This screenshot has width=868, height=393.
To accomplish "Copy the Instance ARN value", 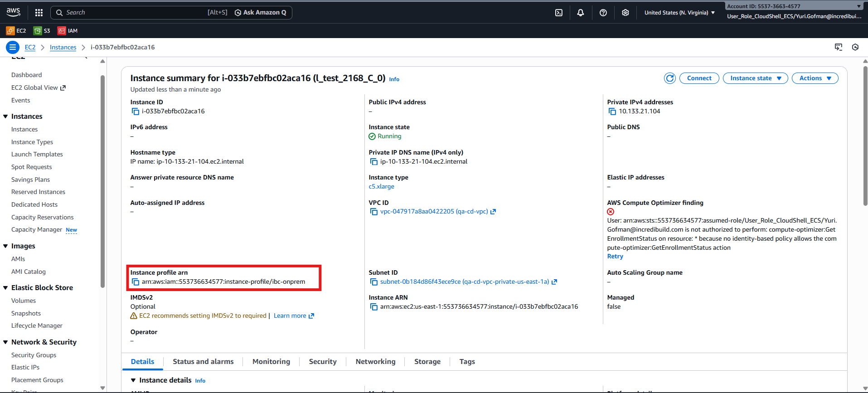I will point(373,307).
